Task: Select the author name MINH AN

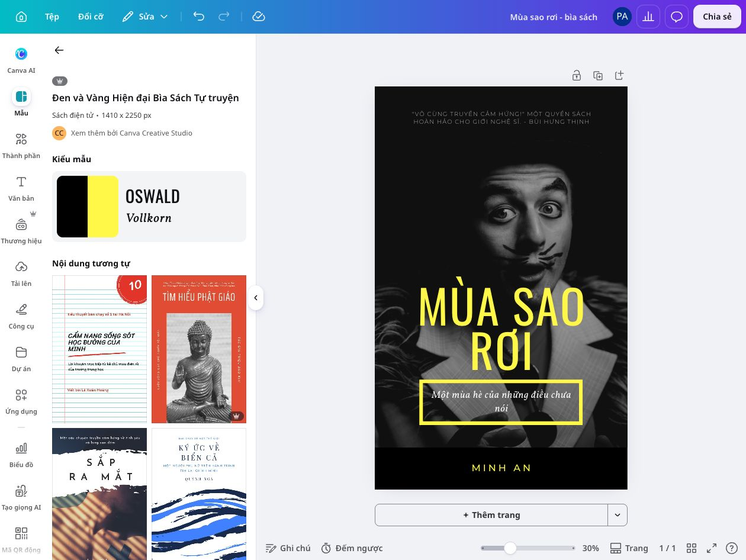Action: pyautogui.click(x=501, y=468)
